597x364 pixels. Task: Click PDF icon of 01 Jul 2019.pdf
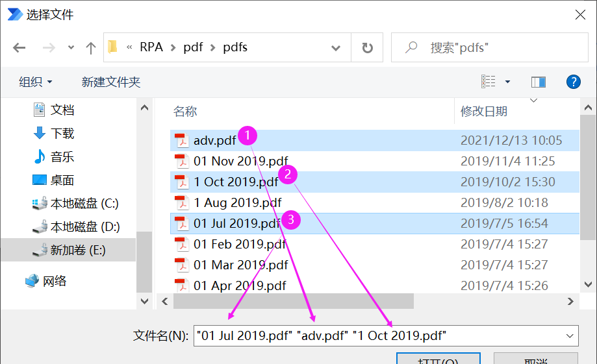(x=182, y=223)
